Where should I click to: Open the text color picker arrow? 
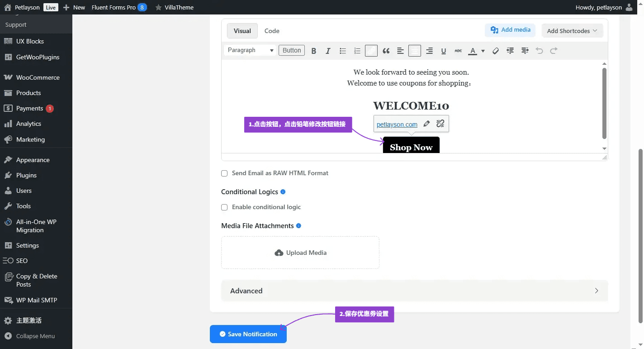point(483,51)
